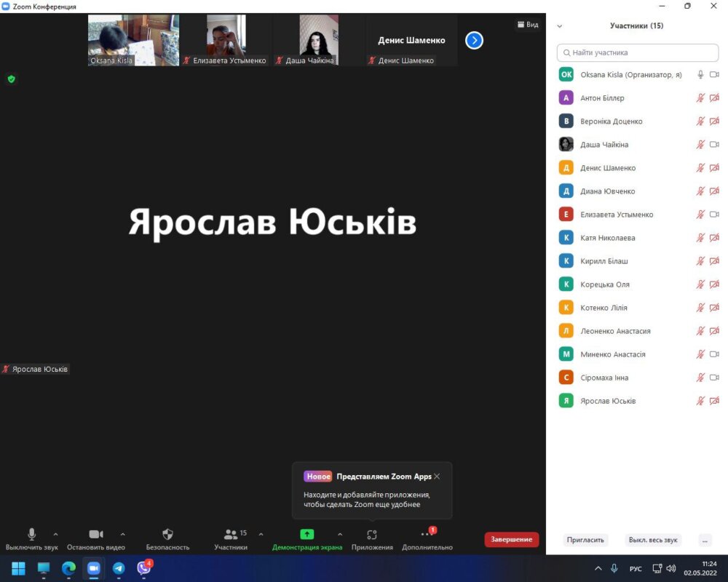The height and width of the screenshot is (582, 728).
Task: Click camera icon for Елизавета Устыменко
Action: (x=715, y=214)
